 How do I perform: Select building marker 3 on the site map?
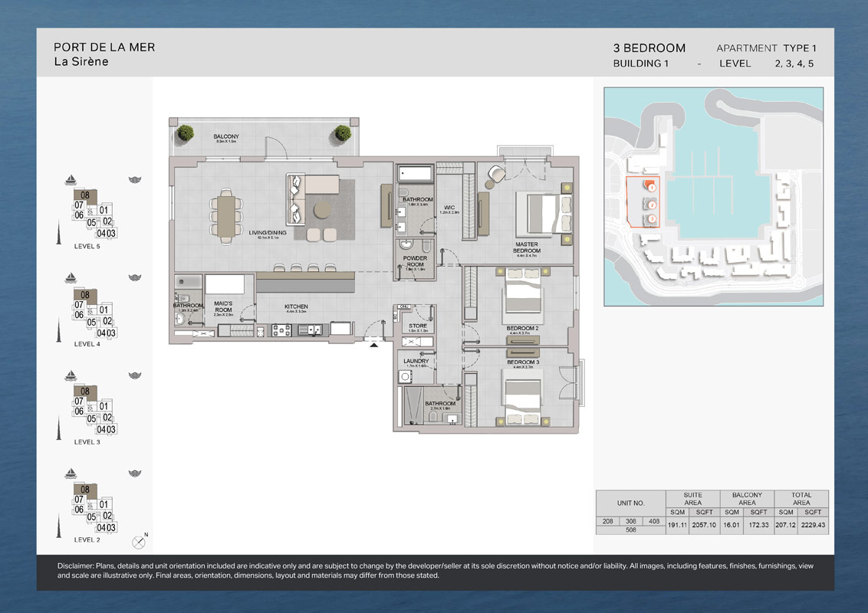[651, 219]
